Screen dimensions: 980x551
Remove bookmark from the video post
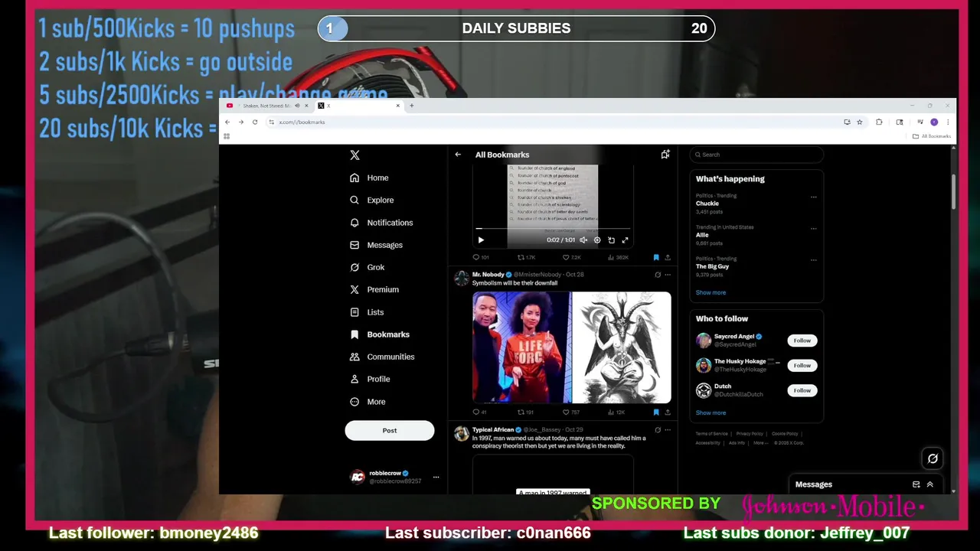(x=656, y=258)
